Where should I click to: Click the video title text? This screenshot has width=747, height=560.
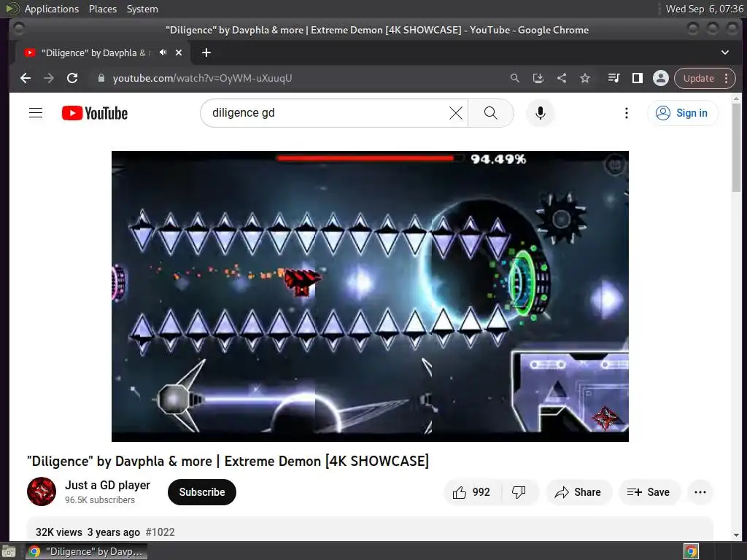click(228, 461)
